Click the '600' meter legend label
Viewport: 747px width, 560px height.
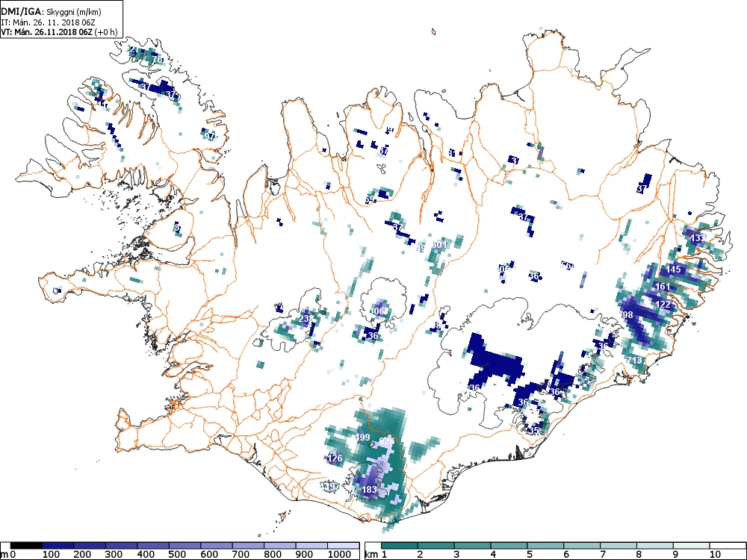coord(209,554)
